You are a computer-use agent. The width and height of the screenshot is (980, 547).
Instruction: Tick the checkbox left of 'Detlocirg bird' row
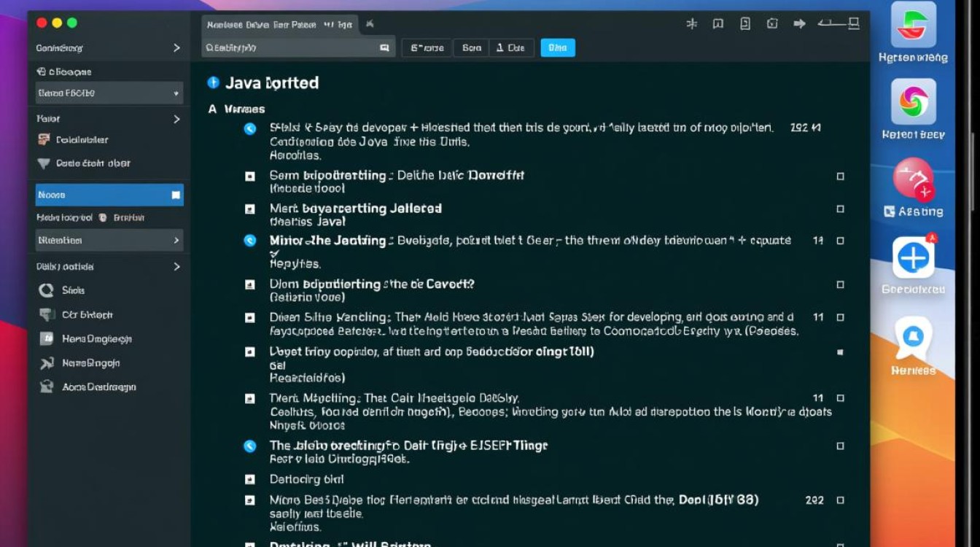coord(250,480)
